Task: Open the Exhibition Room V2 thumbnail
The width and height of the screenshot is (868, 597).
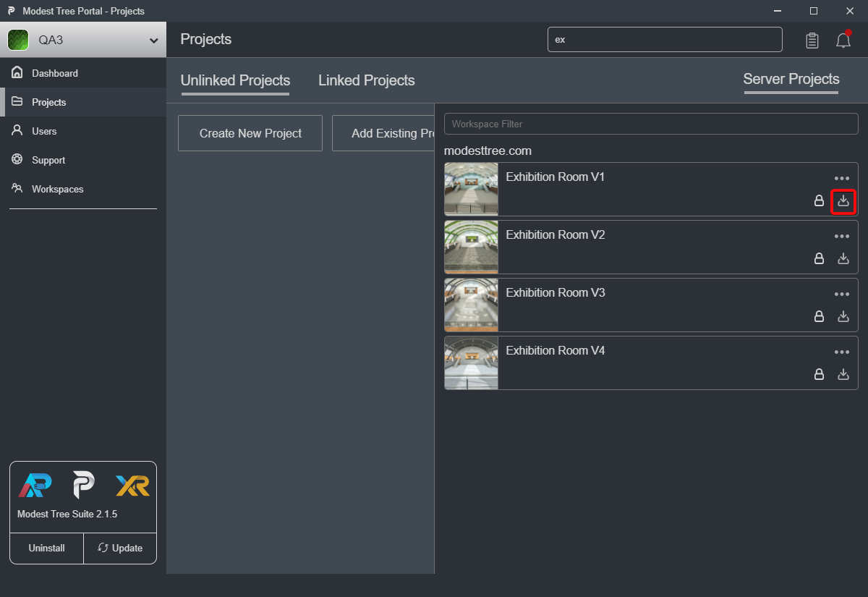Action: [x=471, y=247]
